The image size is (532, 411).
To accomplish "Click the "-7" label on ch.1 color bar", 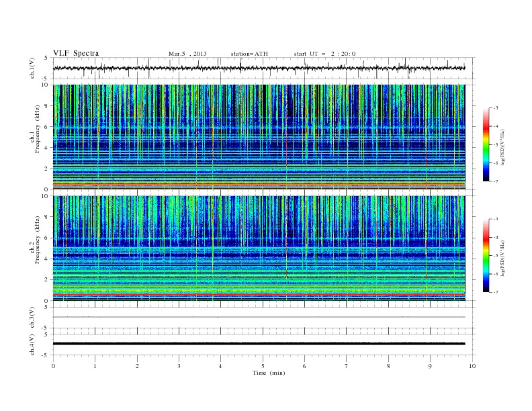I will click(x=496, y=181).
